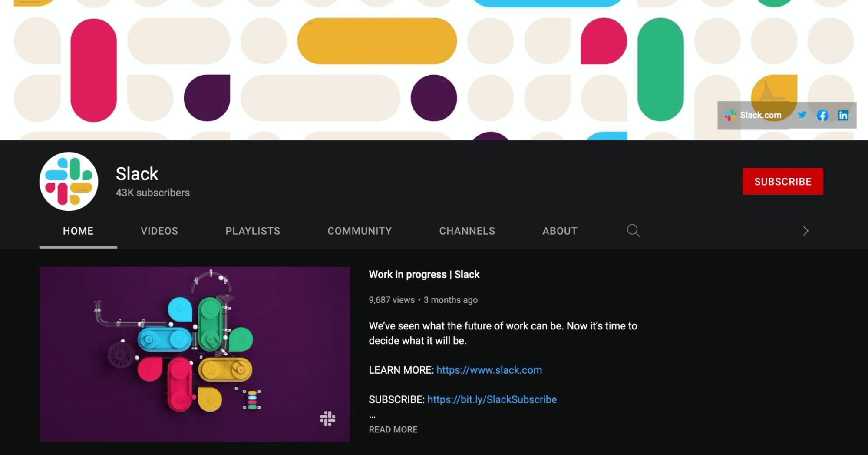This screenshot has width=868, height=455.
Task: Open the LinkedIn icon in the banner
Action: click(x=843, y=115)
